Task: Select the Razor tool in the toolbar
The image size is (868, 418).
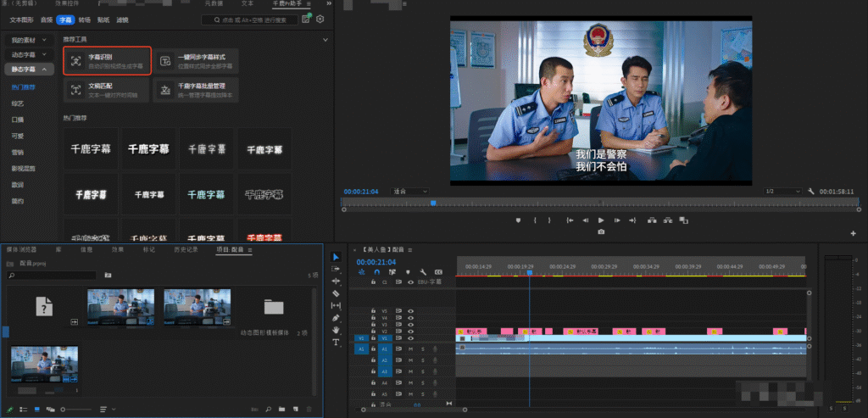Action: 336,293
